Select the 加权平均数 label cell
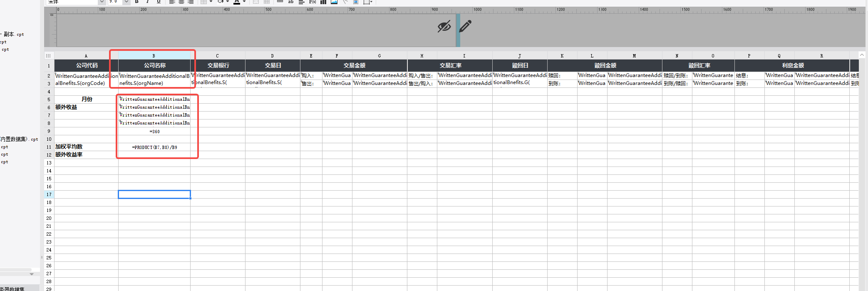Viewport: 868px width, 291px height. pos(87,147)
